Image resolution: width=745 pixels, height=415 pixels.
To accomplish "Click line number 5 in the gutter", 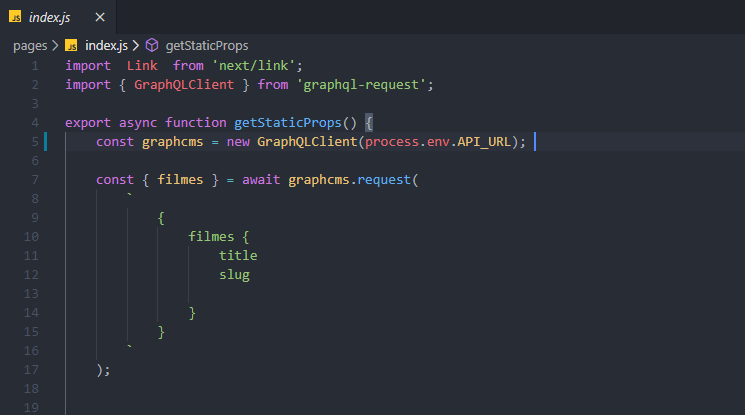I will coord(35,142).
